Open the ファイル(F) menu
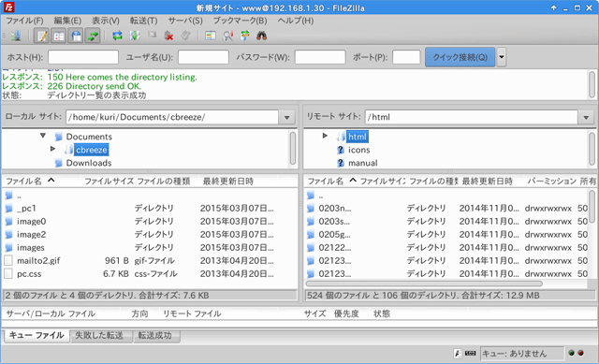This screenshot has width=599, height=364. point(24,21)
